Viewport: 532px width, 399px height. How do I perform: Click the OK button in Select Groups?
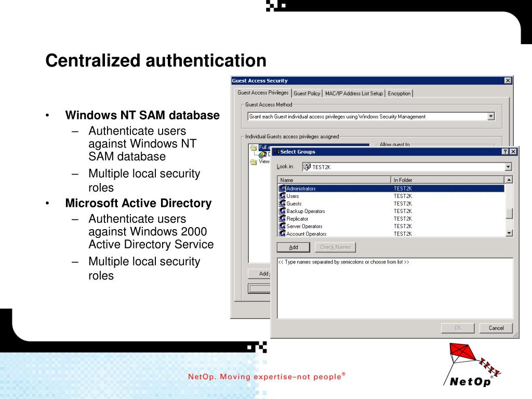pos(458,328)
